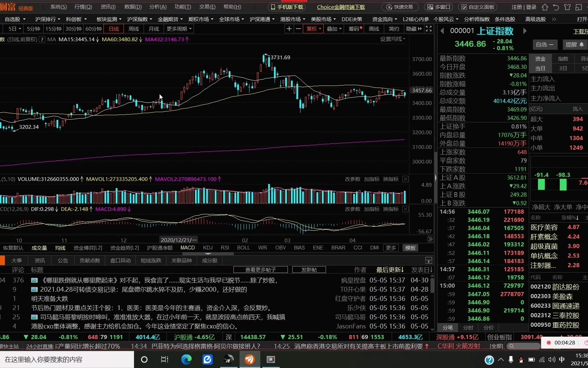Click the microphone icon in the system tray
Image resolution: width=588 pixels, height=368 pixels.
coord(511,359)
